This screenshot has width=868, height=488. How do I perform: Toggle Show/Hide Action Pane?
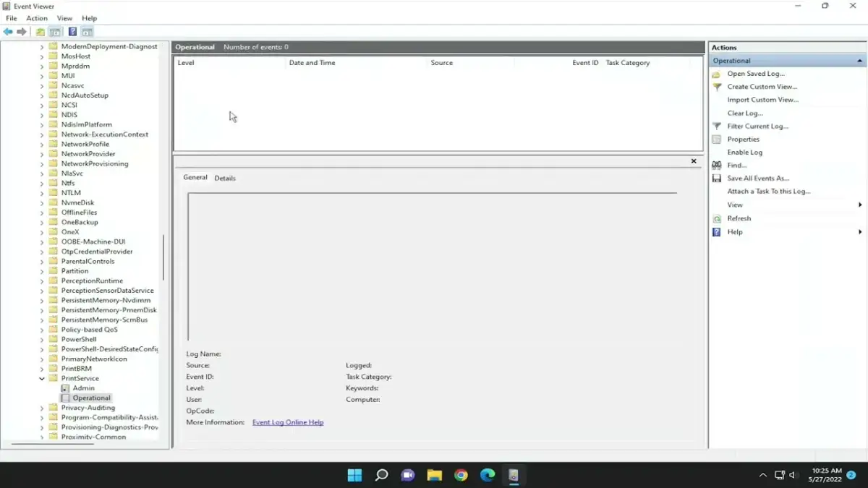click(x=86, y=31)
